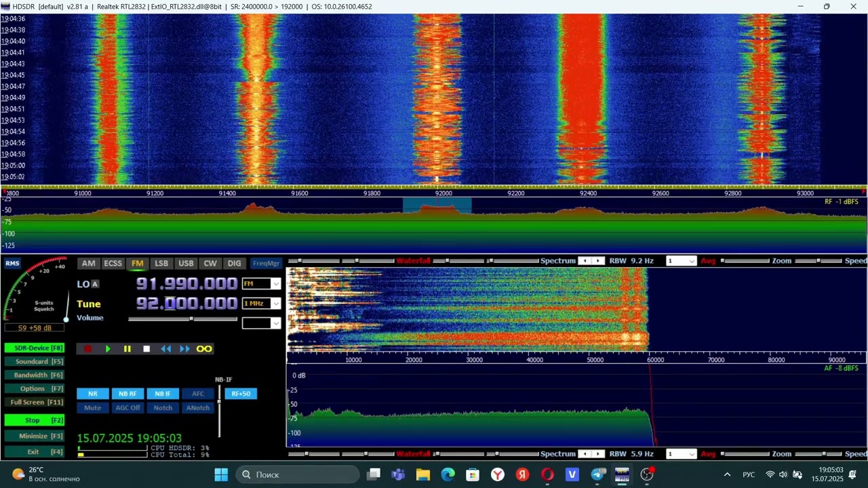
Task: Open the blue 'V' app in the taskbar
Action: tap(572, 474)
